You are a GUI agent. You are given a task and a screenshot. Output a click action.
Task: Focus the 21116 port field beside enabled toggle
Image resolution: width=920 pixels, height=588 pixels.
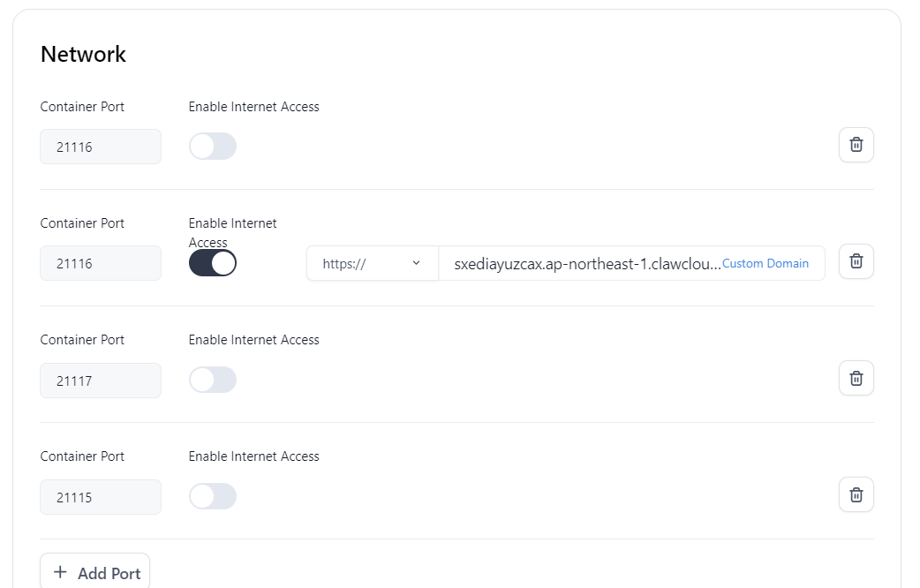click(101, 263)
